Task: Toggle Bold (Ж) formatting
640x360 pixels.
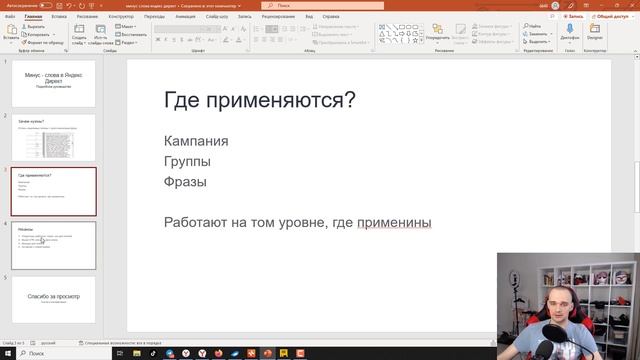Action: [x=158, y=40]
